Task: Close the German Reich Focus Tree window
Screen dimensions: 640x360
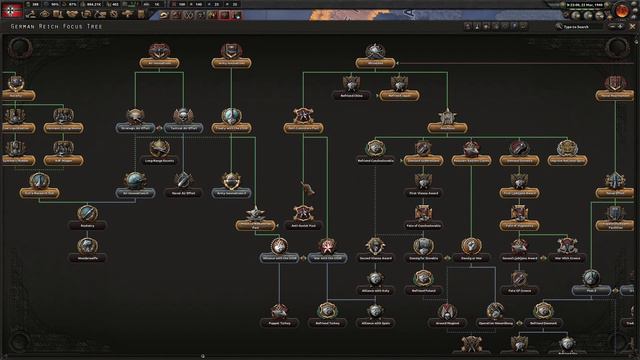Action: coord(632,27)
